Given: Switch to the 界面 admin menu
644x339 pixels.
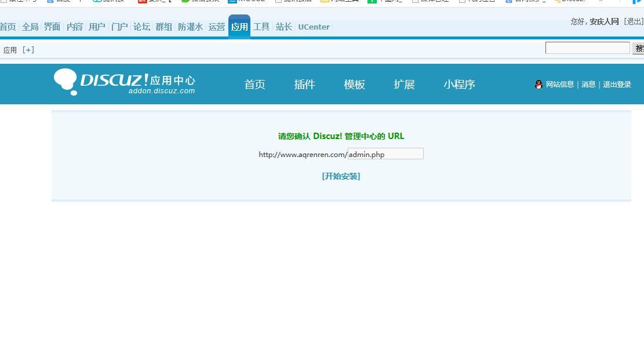Looking at the screenshot, I should pos(52,27).
